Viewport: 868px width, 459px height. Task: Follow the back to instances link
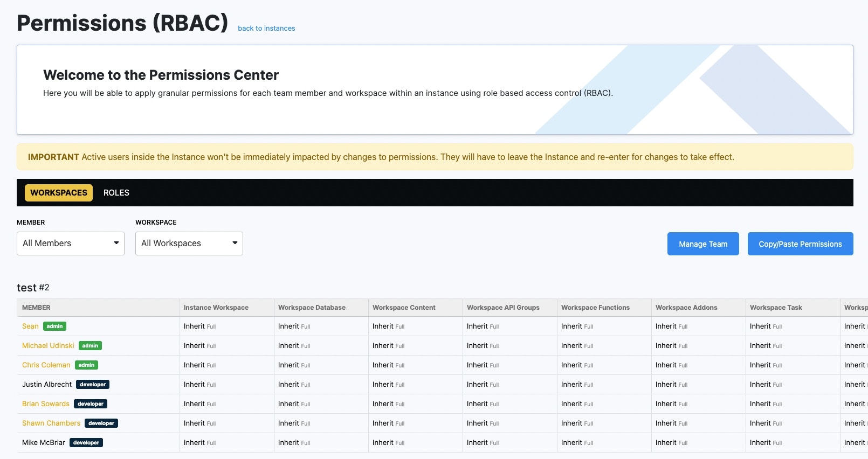(266, 29)
